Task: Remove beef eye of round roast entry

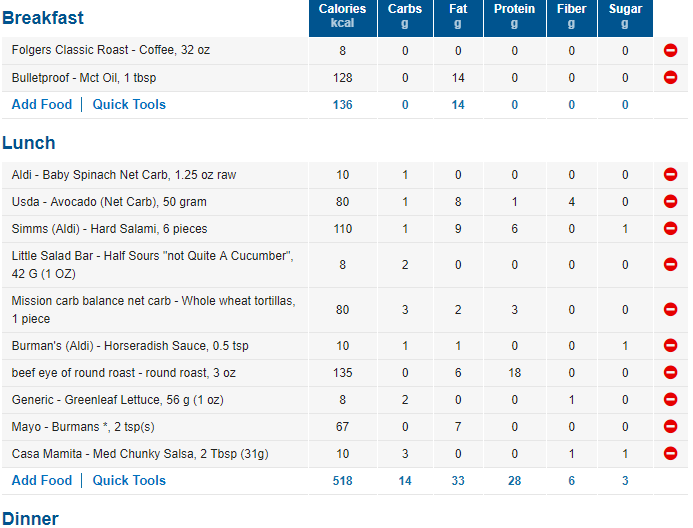Action: 670,372
